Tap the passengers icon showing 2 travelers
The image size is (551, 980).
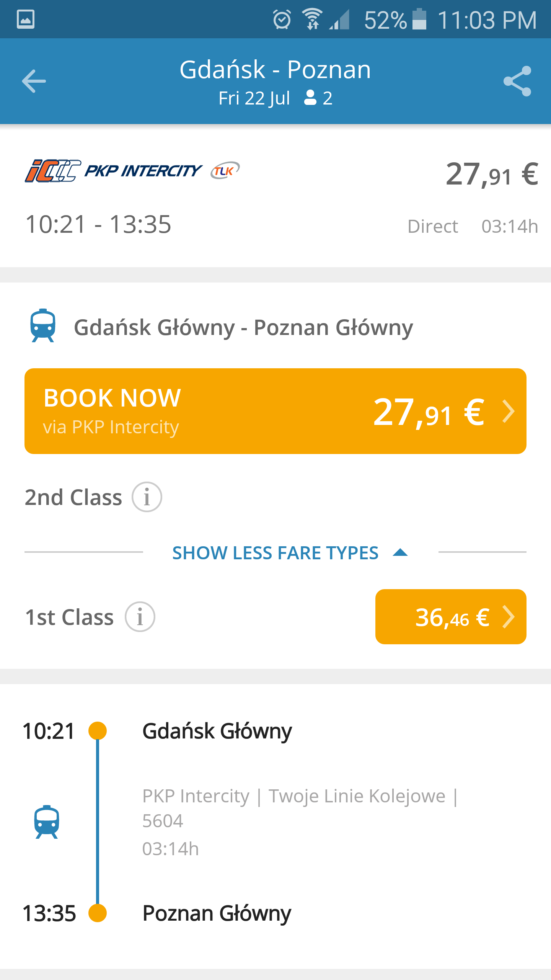pyautogui.click(x=310, y=98)
